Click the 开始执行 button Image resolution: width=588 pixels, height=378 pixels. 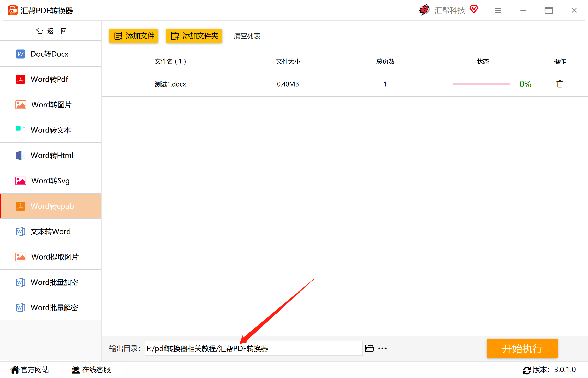point(522,348)
